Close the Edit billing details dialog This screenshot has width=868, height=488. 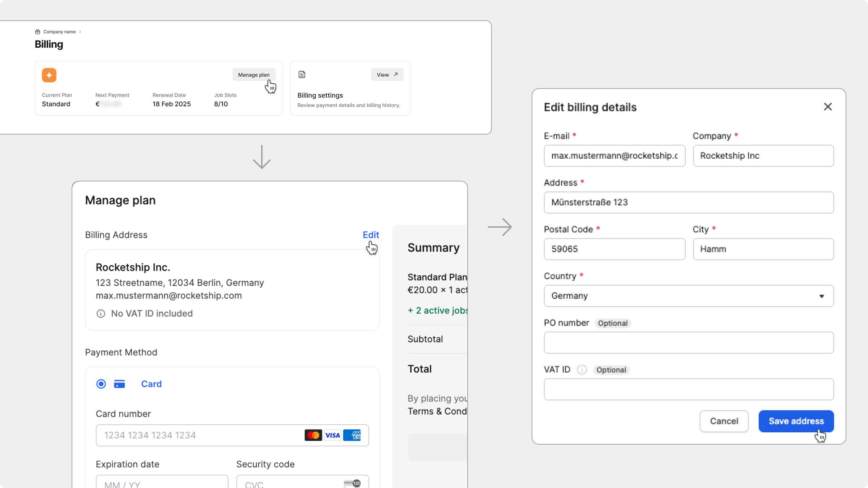828,107
